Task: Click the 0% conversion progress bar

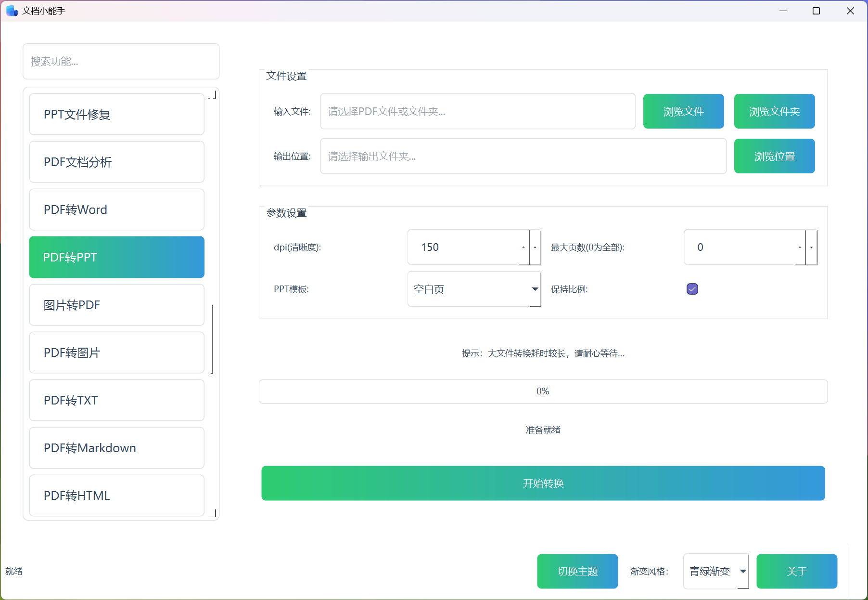Action: [x=543, y=391]
